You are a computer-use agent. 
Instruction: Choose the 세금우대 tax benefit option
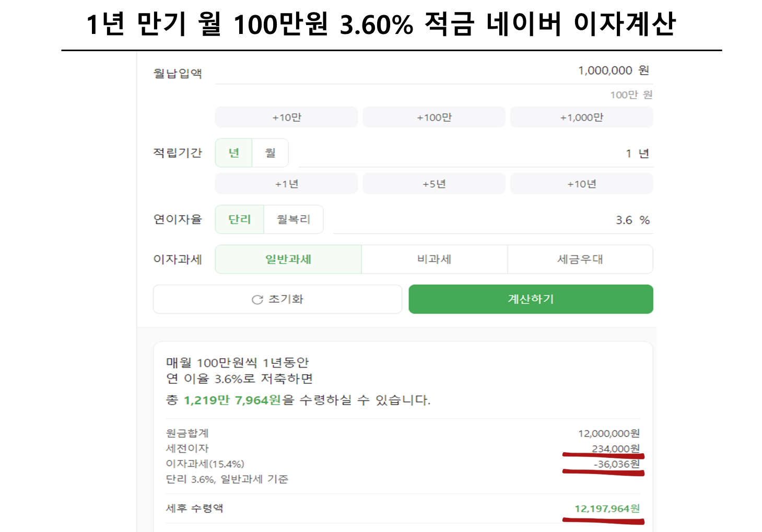(580, 259)
